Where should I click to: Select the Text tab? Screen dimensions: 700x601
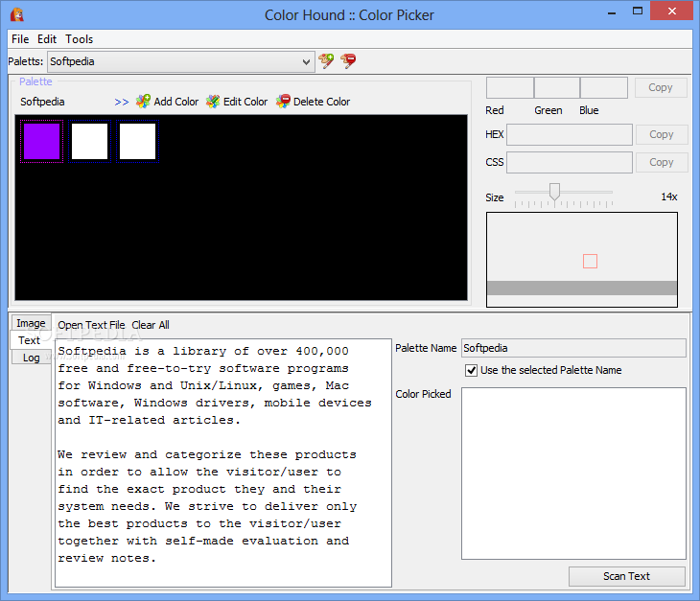click(x=30, y=340)
